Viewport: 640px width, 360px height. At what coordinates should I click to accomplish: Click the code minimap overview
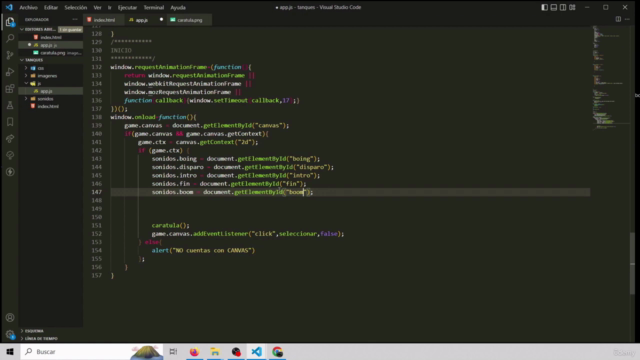pos(611,78)
